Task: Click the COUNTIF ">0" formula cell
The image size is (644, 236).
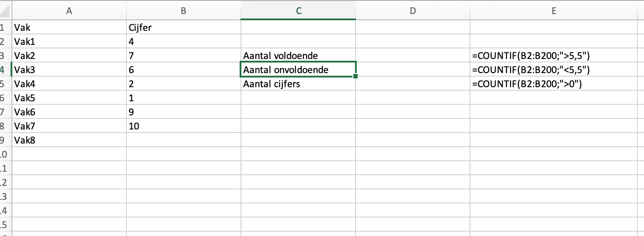Action: coord(554,84)
